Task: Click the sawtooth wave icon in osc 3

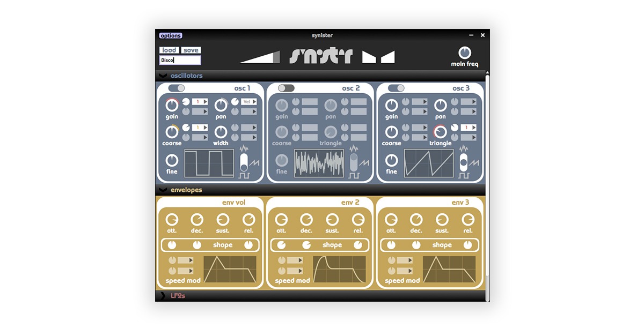Action: pyautogui.click(x=474, y=162)
